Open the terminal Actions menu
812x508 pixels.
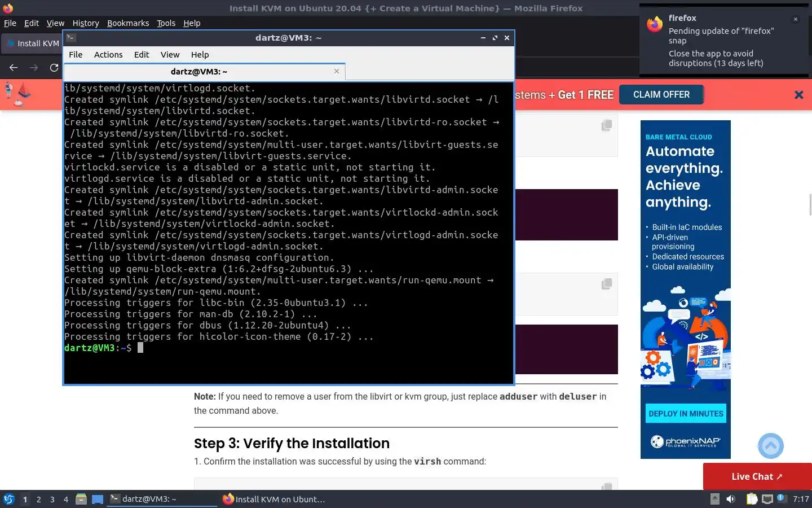[108, 55]
